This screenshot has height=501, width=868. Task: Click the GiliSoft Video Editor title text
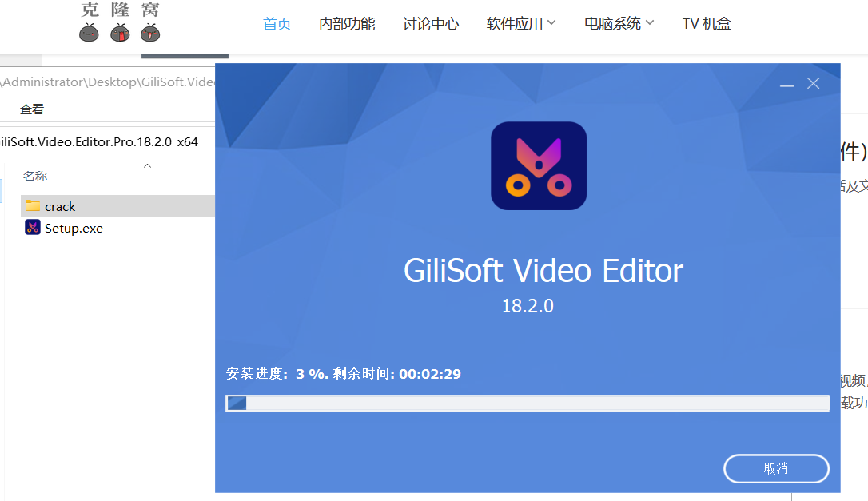tap(543, 271)
